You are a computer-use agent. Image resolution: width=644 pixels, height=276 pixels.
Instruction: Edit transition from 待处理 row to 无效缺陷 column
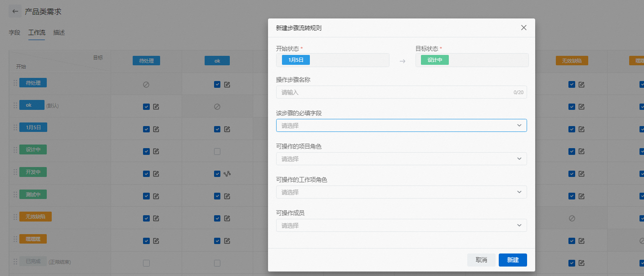point(581,84)
